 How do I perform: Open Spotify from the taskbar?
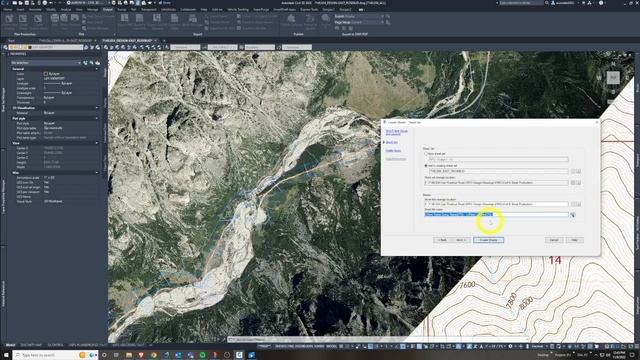coord(202,355)
